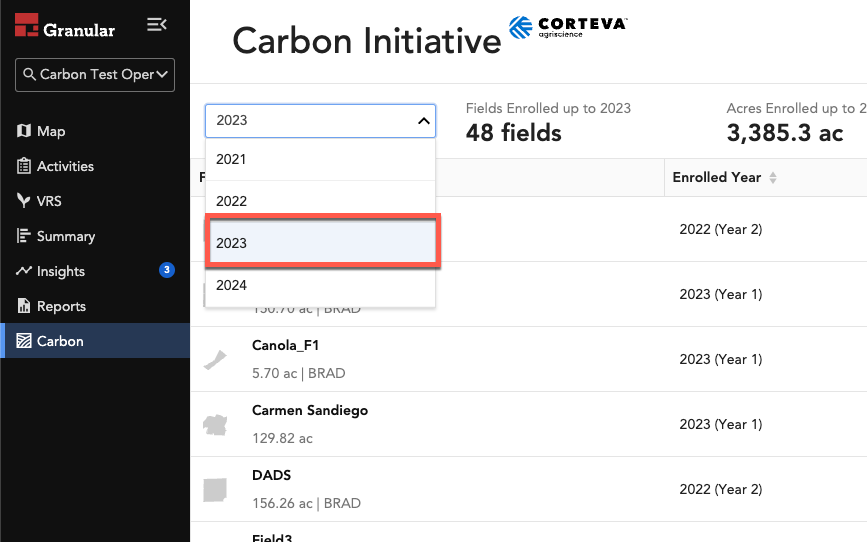Click the 3,385.3 ac enrolled acreage
This screenshot has width=867, height=542.
[785, 133]
